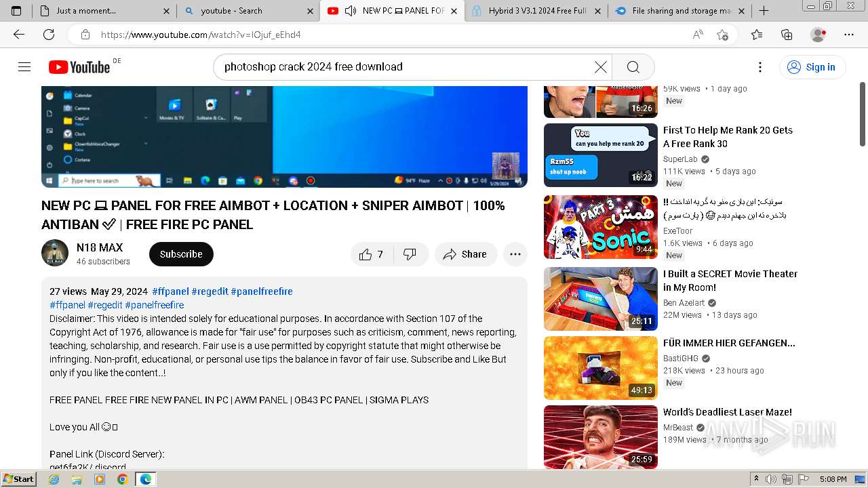Viewport: 868px width, 488px height.
Task: Subscribe to N18 MAX
Action: 181,254
